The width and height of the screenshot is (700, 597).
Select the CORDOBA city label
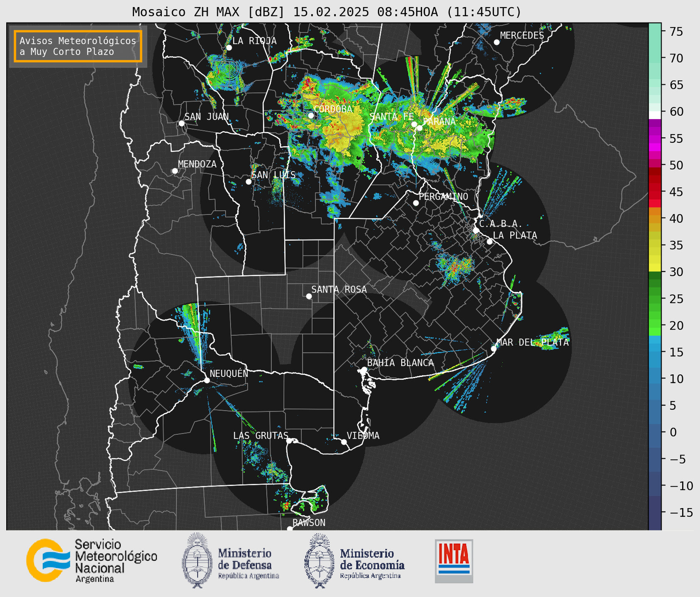pos(333,109)
